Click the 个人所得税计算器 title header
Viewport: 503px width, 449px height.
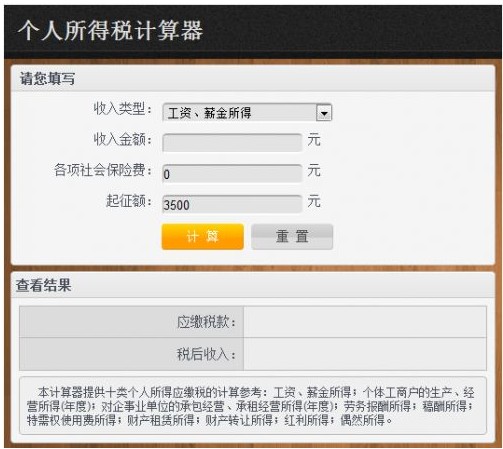[110, 30]
